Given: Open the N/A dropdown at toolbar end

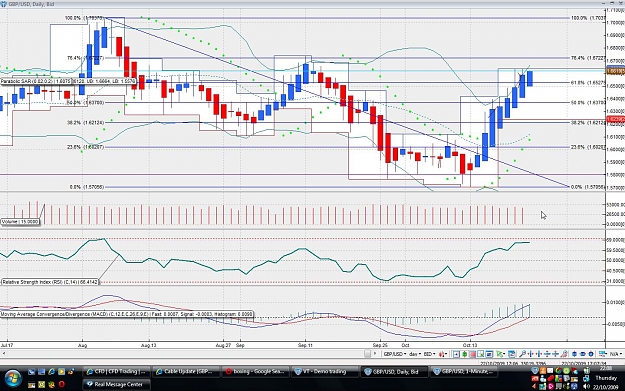Looking at the screenshot, I should point(616,354).
